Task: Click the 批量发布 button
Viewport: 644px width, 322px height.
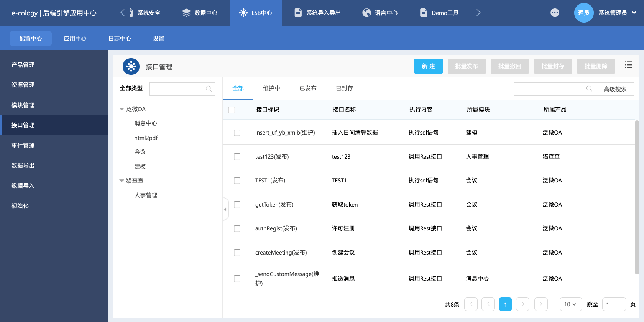Action: (x=467, y=66)
